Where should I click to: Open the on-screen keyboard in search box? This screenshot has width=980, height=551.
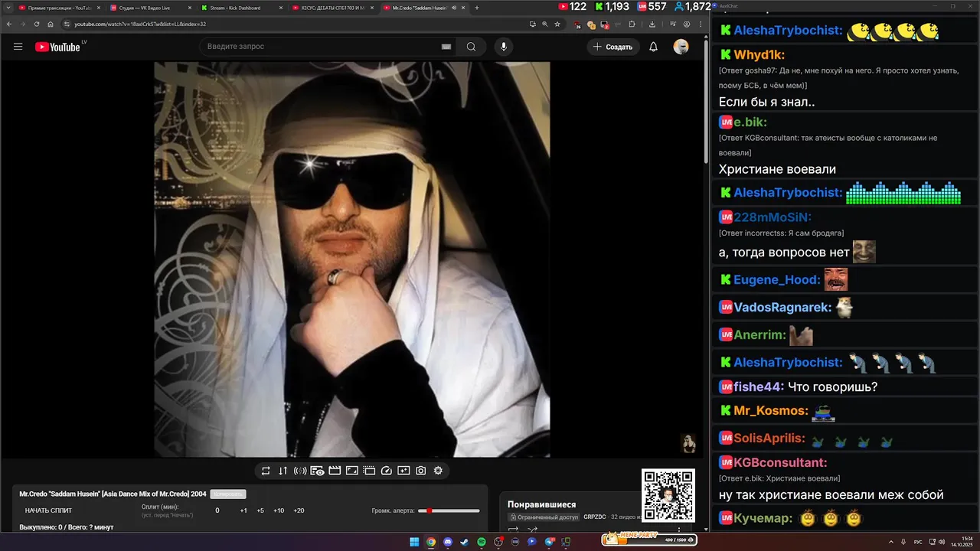tap(446, 47)
